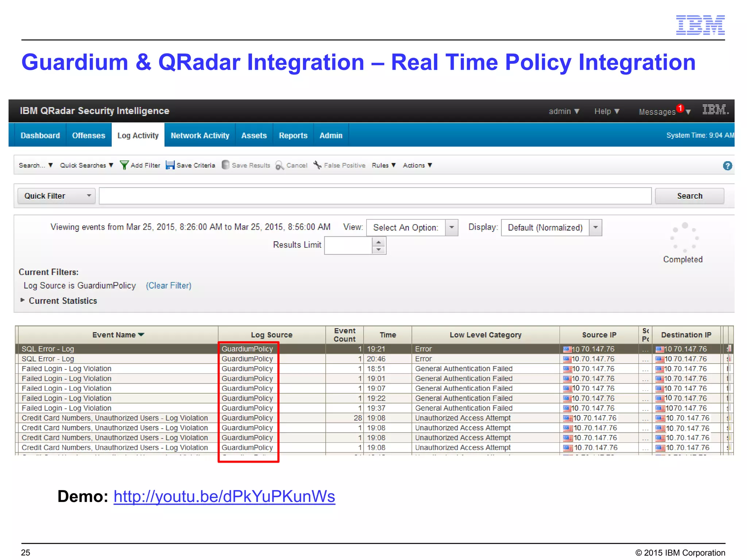Screen dimensions: 747x560
Task: Open the Quick Filter dropdown
Action: click(57, 196)
